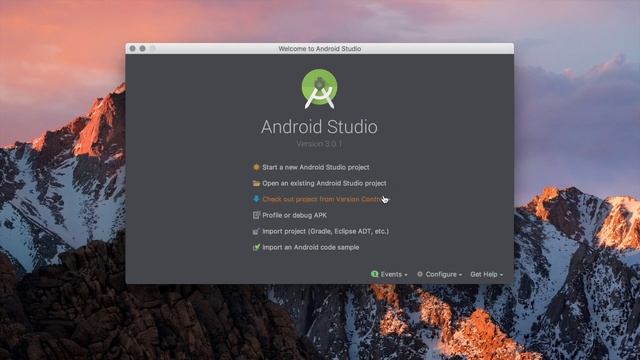Viewport: 640px width, 360px height.
Task: Check out project from Version Control
Action: (322, 199)
